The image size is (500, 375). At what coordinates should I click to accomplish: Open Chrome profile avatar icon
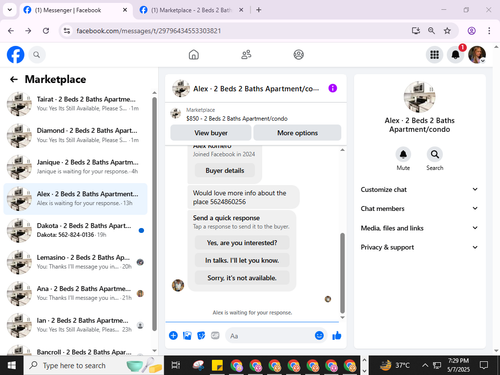[471, 31]
